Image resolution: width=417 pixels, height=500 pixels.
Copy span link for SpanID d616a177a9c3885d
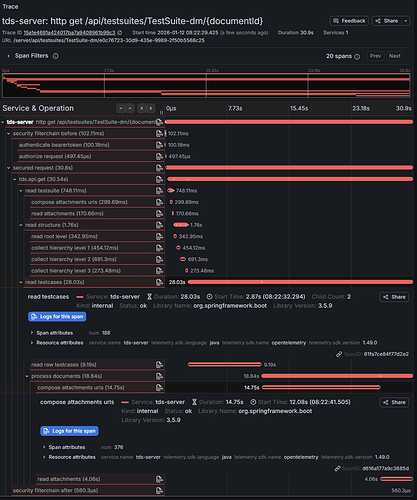coord(337,469)
